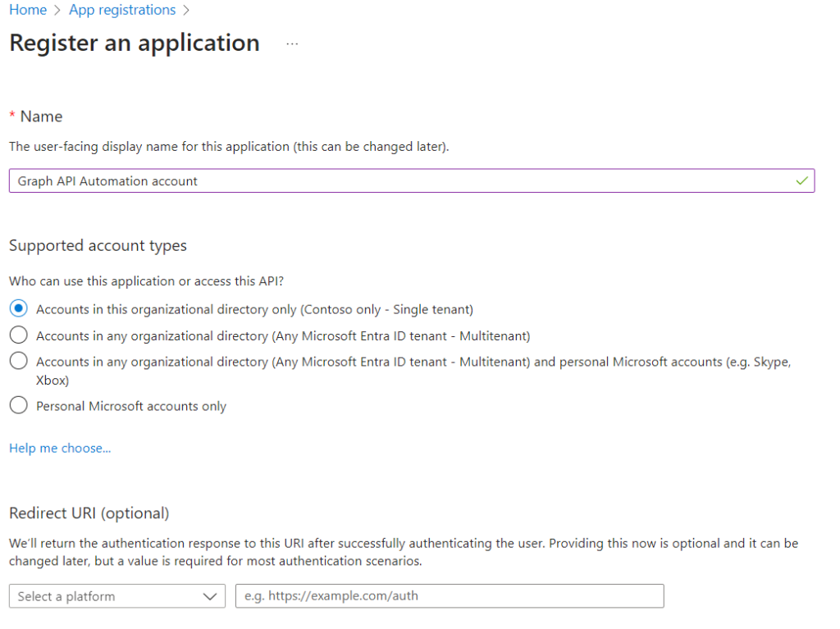840x629 pixels.
Task: Select Multitenant and personal Microsoft accounts option
Action: click(x=19, y=361)
